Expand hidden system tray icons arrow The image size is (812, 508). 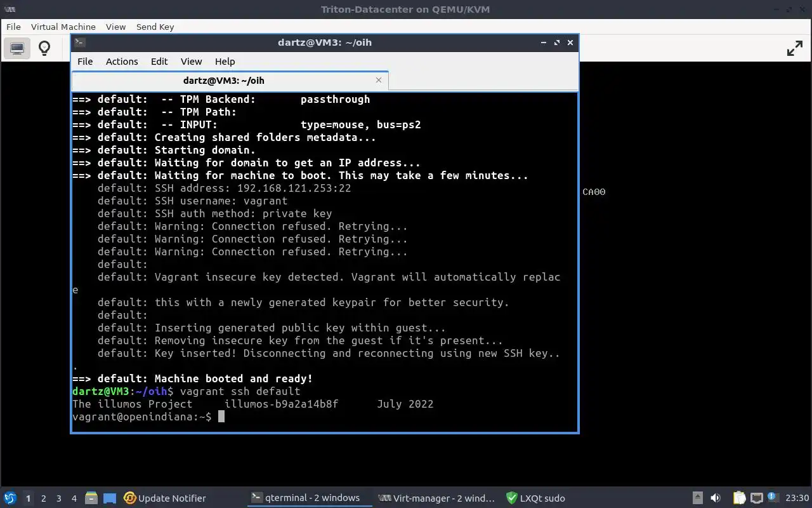click(697, 498)
